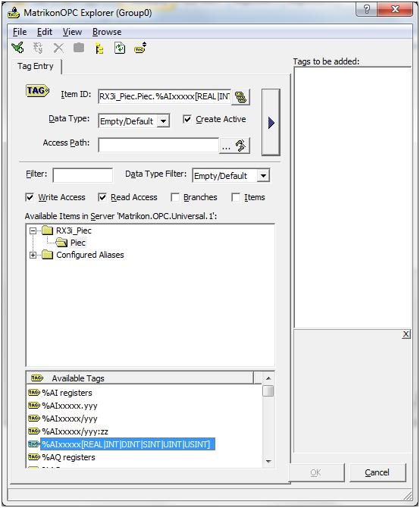This screenshot has height=508, width=420.
Task: Select the highlighted %AIxxxxx[REAL|INT|DINT...] tag
Action: tap(127, 444)
